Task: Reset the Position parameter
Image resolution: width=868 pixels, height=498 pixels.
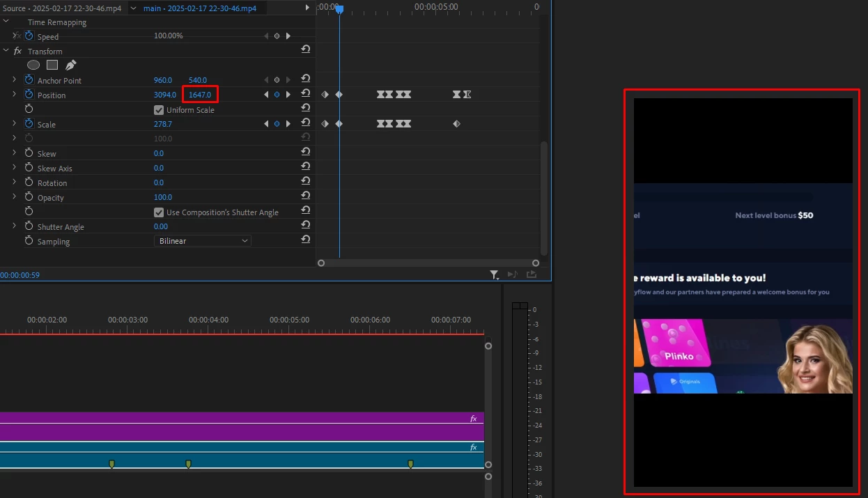Action: coord(305,93)
